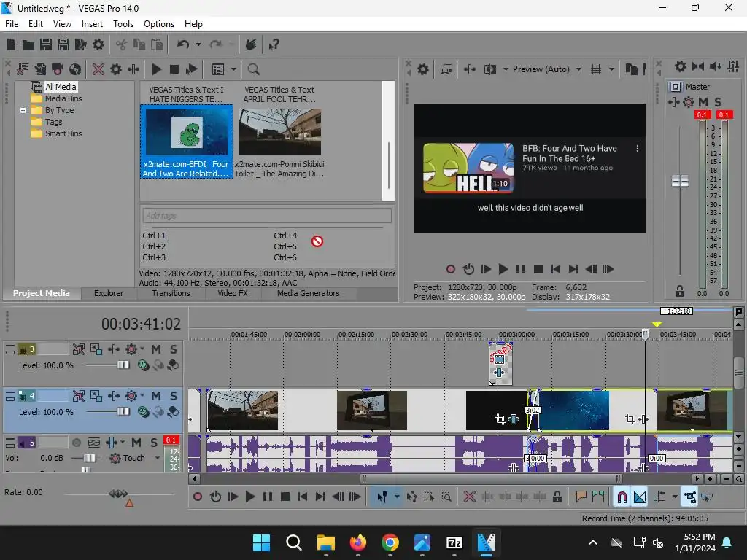Copy snapshot to clipboard in preview
The image size is (747, 560).
coord(632,69)
